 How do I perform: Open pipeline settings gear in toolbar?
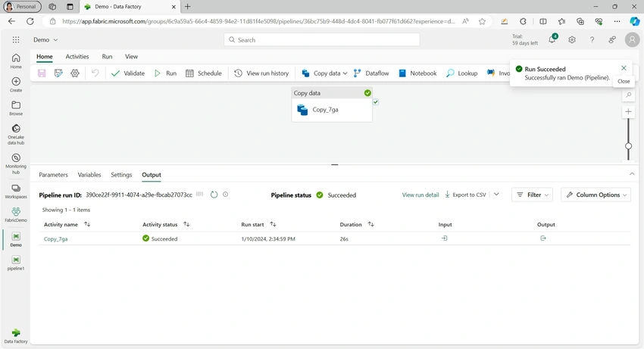pos(75,73)
